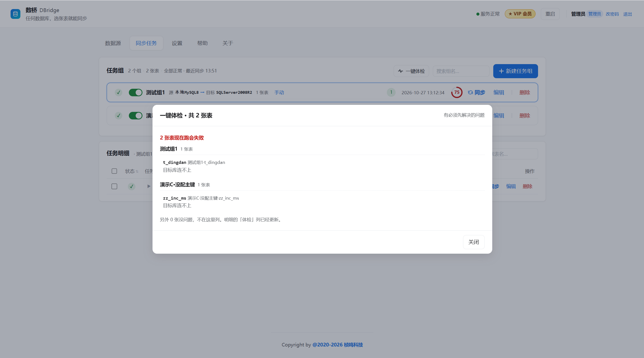
Task: Click the badge showing 1 in 测试组1 row
Action: coord(391,92)
